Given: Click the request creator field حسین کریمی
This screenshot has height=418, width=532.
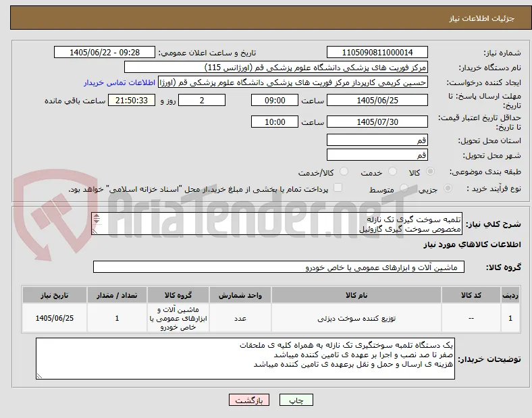Looking at the screenshot, I should [293, 82].
